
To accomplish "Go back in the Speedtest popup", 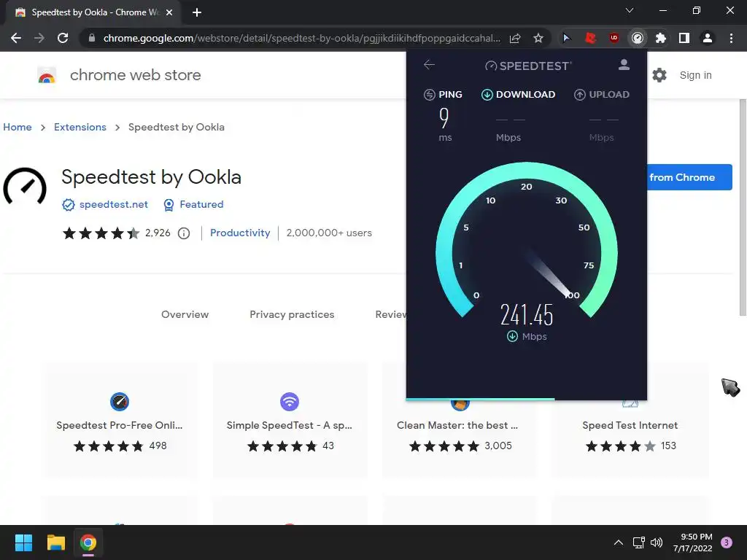I will [429, 65].
